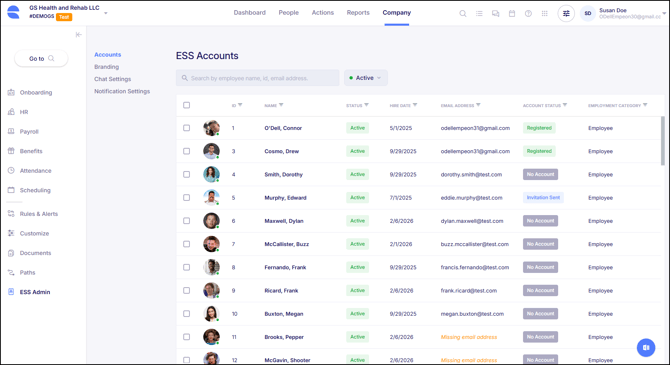Click the employee search input field

click(x=258, y=78)
